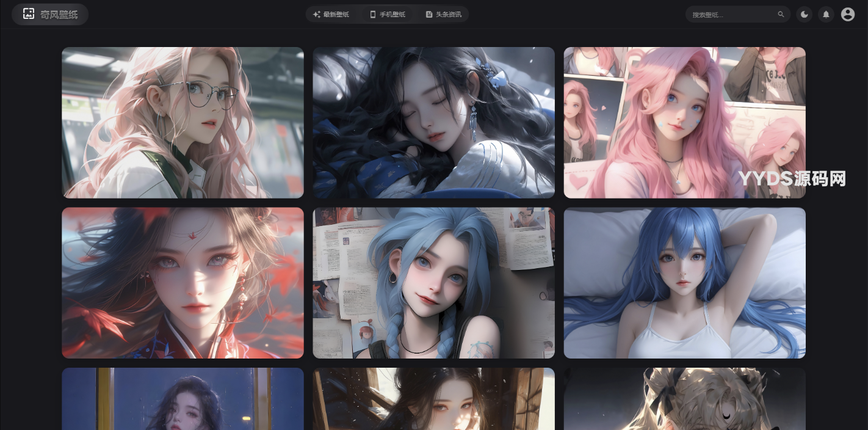Focus the 搜索壁纸 search field
The image size is (868, 430).
(731, 15)
